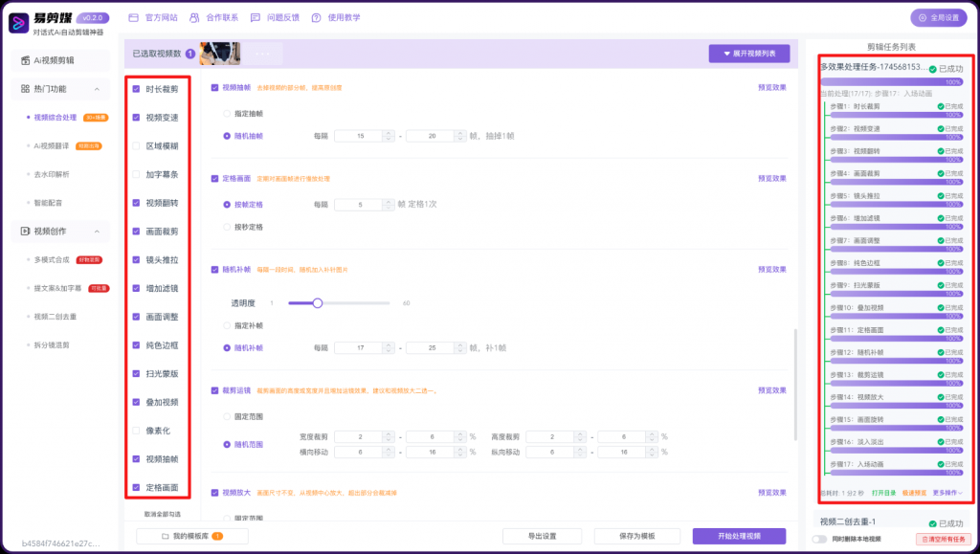
Task: Click the folder icon in 我的模板库
Action: point(164,536)
